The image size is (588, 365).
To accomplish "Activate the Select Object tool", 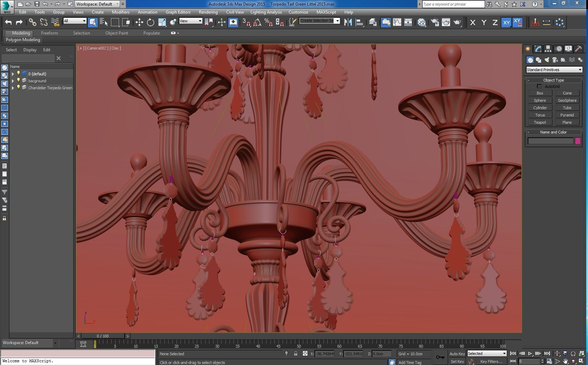I will coord(93,22).
